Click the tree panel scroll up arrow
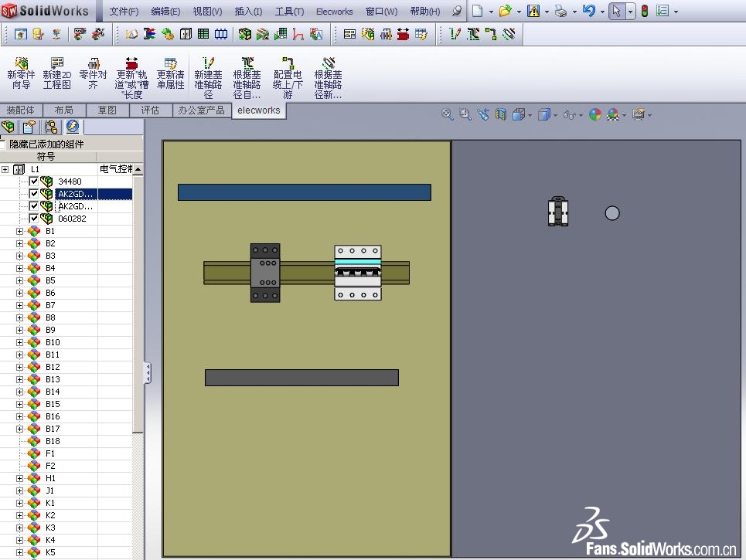The width and height of the screenshot is (746, 560). tap(138, 169)
